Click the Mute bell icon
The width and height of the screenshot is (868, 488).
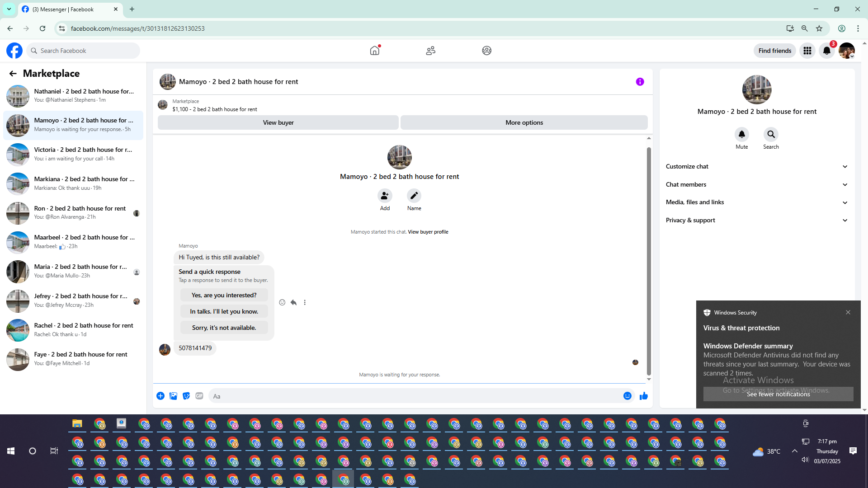(x=741, y=135)
